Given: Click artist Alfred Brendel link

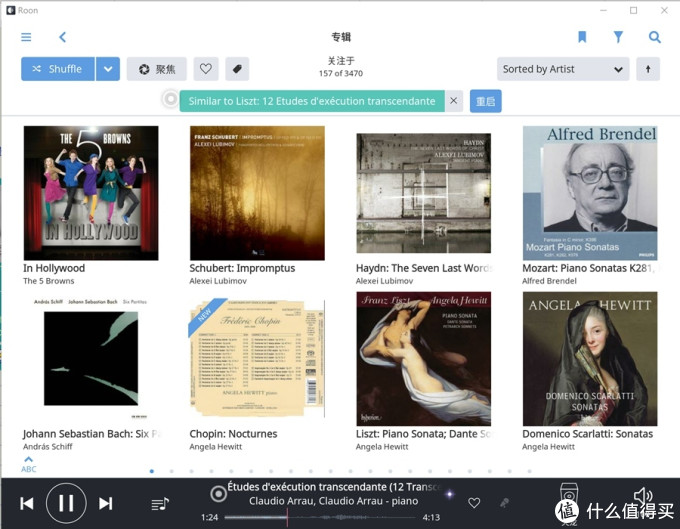Looking at the screenshot, I should (x=549, y=281).
